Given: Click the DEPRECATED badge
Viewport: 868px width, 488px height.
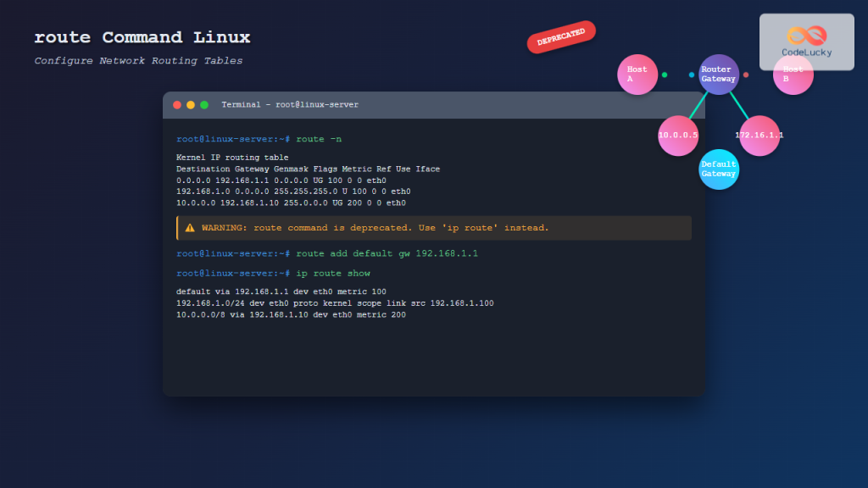Looking at the screenshot, I should click(x=561, y=37).
